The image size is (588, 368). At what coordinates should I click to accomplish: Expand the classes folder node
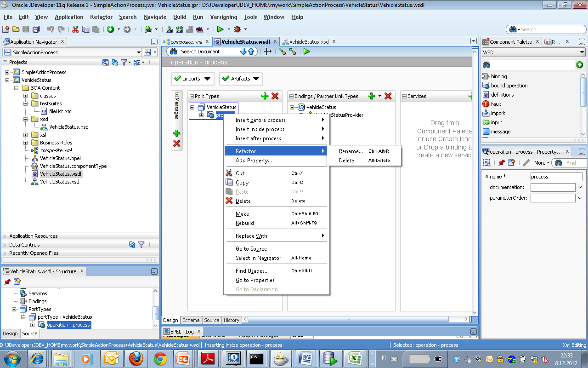[x=26, y=96]
